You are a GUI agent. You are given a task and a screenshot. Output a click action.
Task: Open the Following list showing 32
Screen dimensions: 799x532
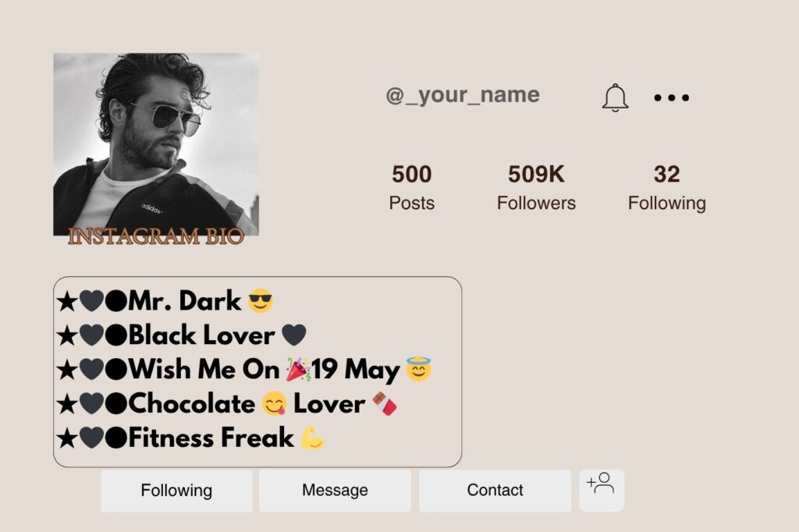668,187
